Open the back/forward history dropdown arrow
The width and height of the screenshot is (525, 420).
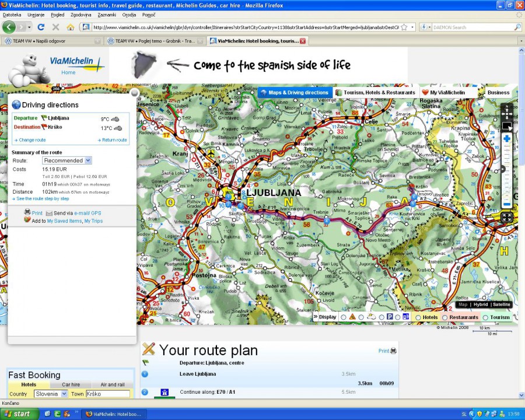[30, 27]
